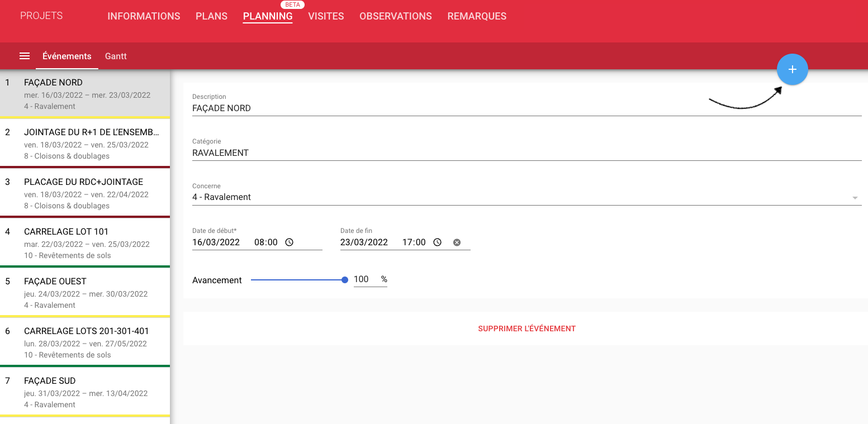
Task: Open the PLANS section
Action: pos(211,16)
